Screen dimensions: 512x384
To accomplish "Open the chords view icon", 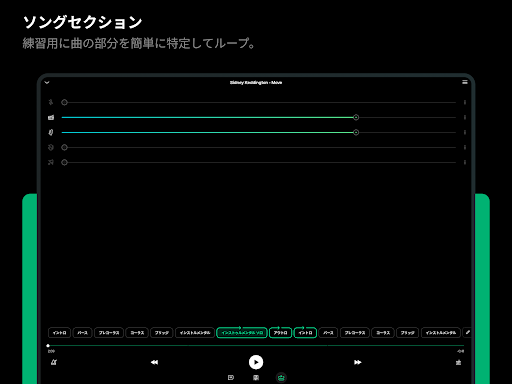I will (256, 378).
